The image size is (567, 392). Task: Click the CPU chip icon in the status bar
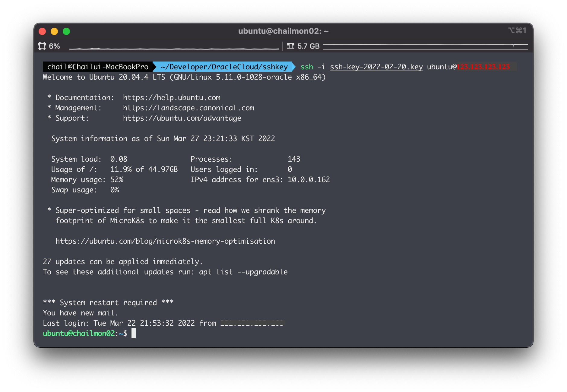43,46
